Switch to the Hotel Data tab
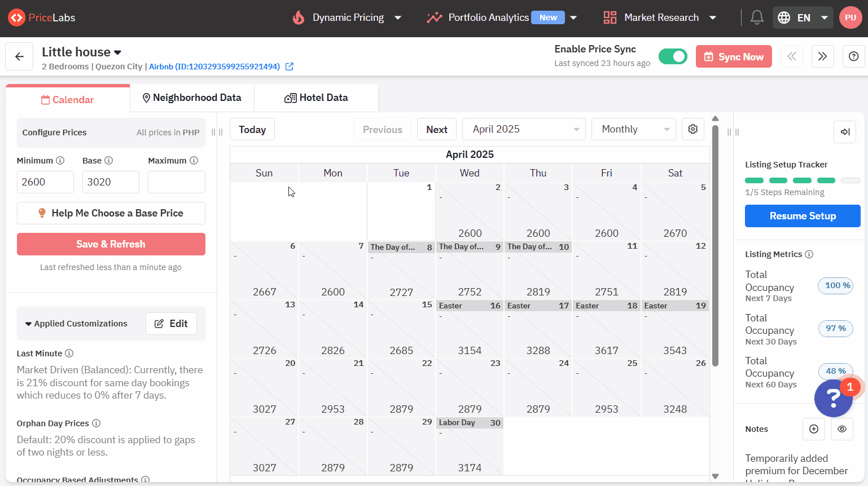This screenshot has height=486, width=868. 316,98
